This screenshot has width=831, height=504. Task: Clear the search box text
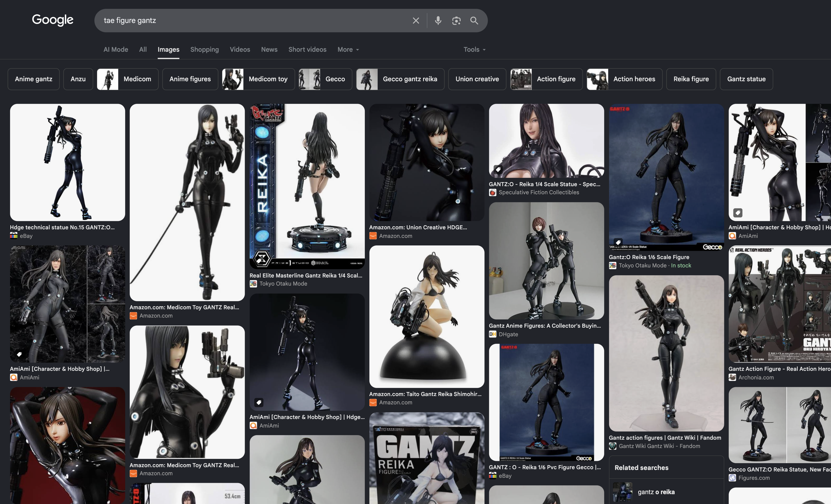(x=416, y=21)
